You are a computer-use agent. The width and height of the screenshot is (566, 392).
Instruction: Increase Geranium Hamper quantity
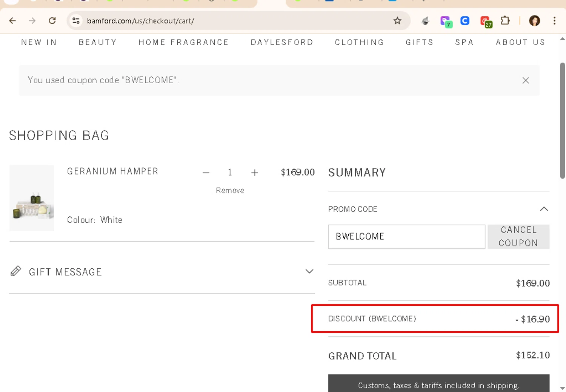click(x=255, y=173)
